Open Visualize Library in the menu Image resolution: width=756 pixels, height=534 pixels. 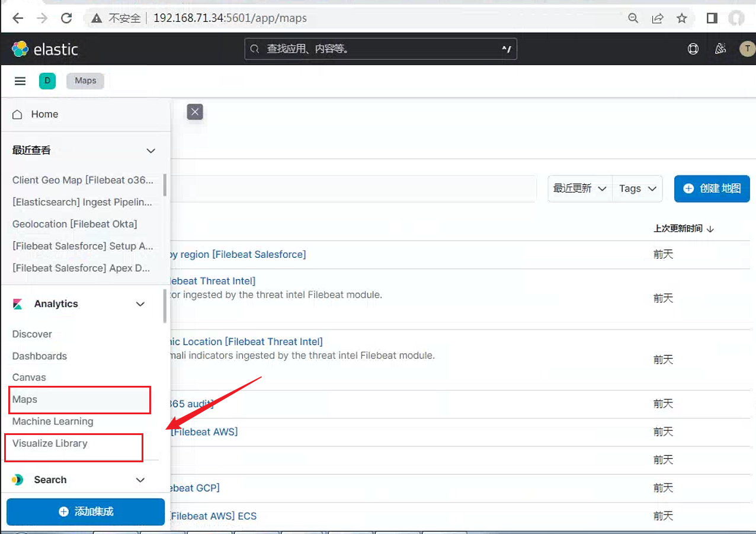pos(50,443)
